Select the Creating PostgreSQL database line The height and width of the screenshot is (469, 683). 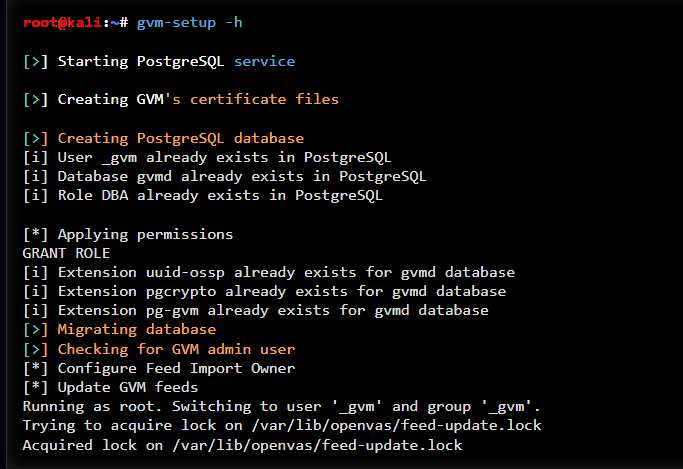click(x=163, y=138)
